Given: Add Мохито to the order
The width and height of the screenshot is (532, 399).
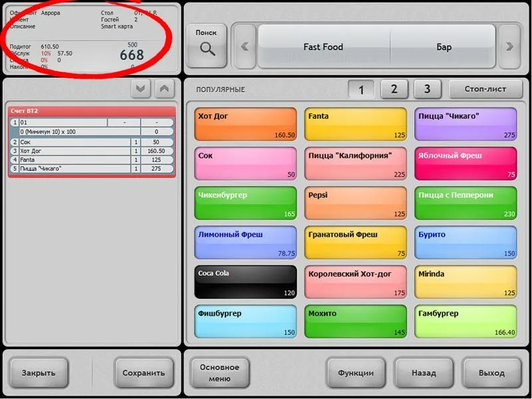Looking at the screenshot, I should click(x=356, y=322).
